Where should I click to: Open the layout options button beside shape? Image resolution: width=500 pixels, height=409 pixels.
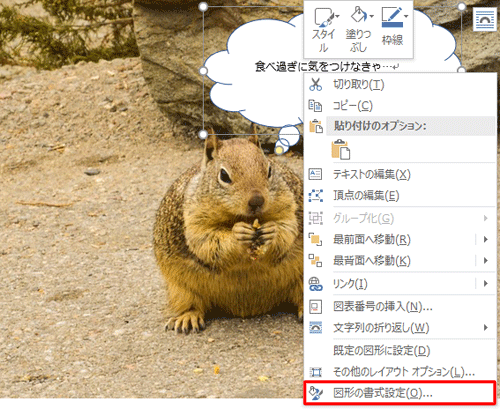tap(484, 19)
